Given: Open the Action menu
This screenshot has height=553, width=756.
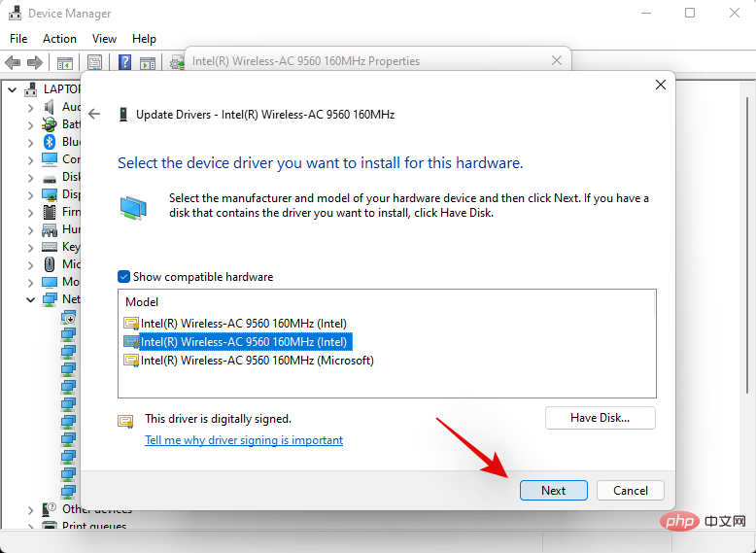Looking at the screenshot, I should pos(59,39).
